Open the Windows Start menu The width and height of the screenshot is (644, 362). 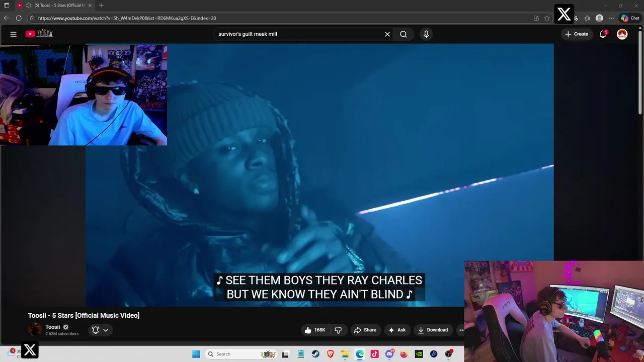tap(196, 354)
